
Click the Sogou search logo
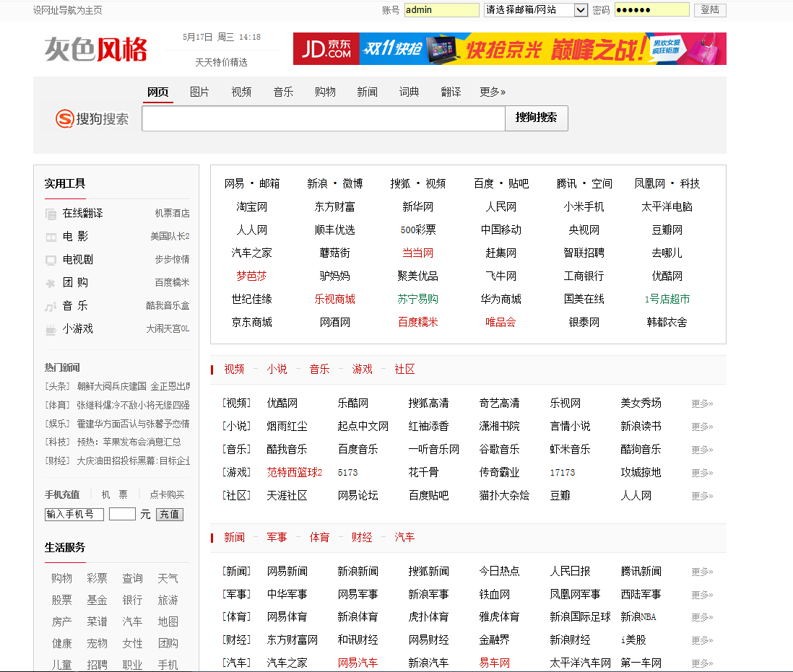92,118
